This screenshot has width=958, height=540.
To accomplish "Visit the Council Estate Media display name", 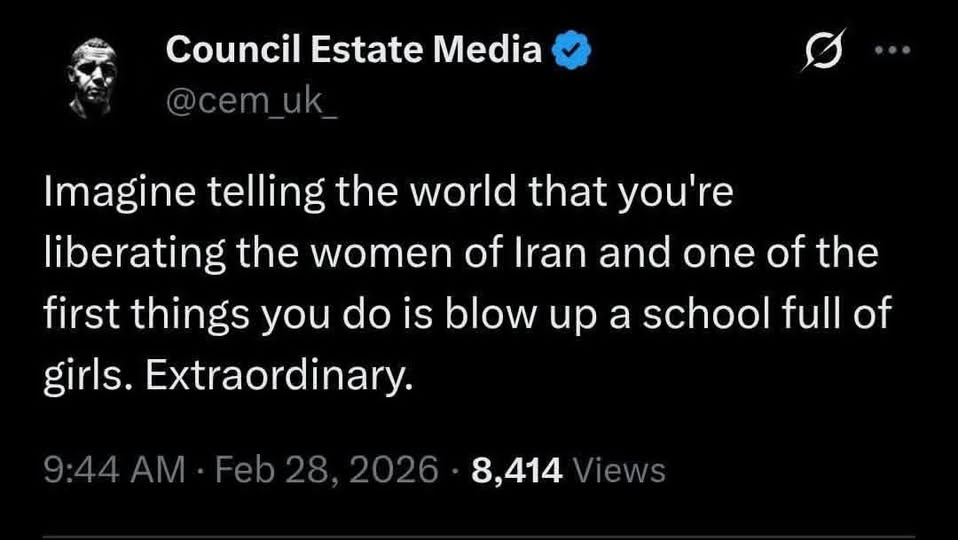I will click(x=355, y=49).
